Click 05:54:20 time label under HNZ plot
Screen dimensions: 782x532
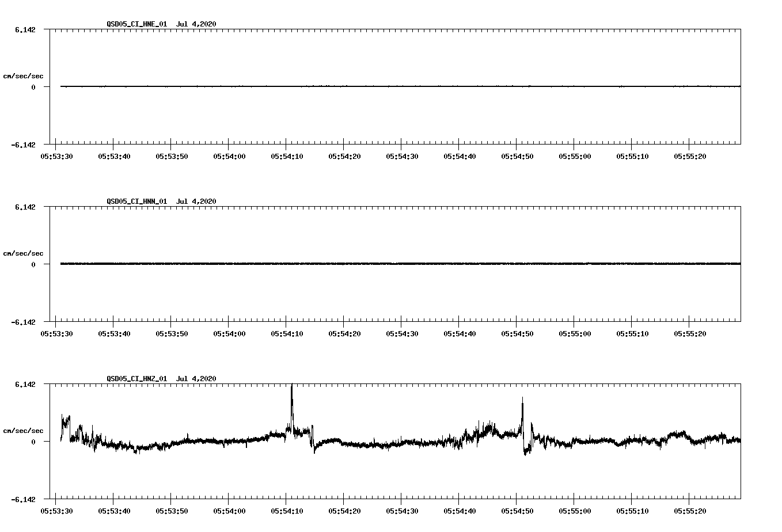coord(344,511)
